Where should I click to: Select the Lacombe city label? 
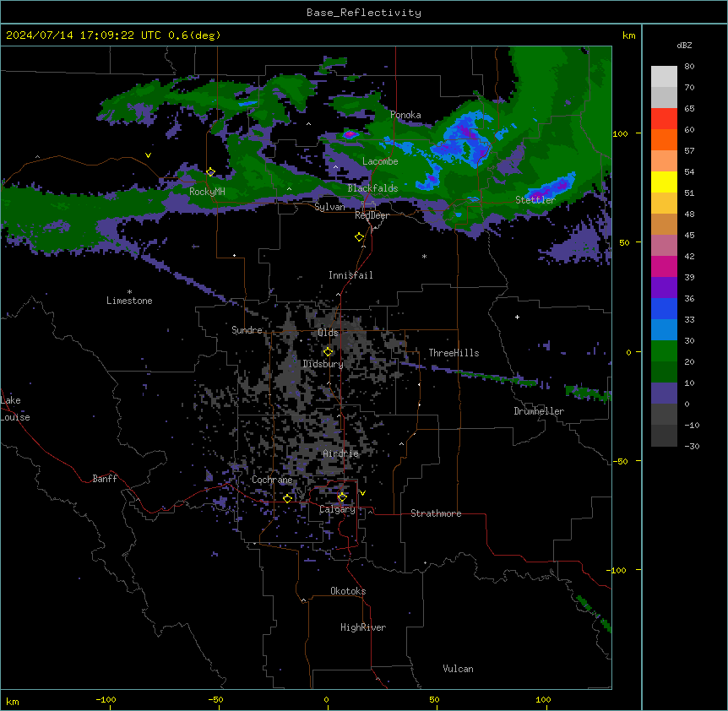tap(380, 161)
